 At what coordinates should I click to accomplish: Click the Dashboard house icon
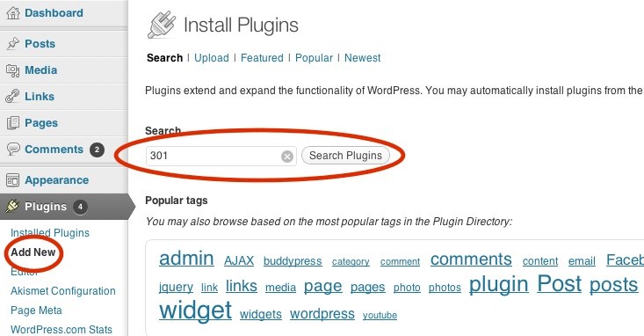[x=12, y=12]
